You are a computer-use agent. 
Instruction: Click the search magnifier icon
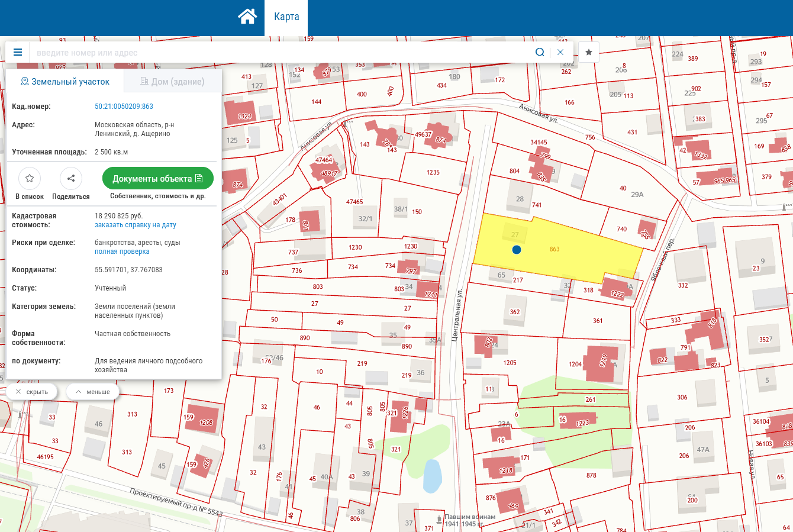(540, 52)
